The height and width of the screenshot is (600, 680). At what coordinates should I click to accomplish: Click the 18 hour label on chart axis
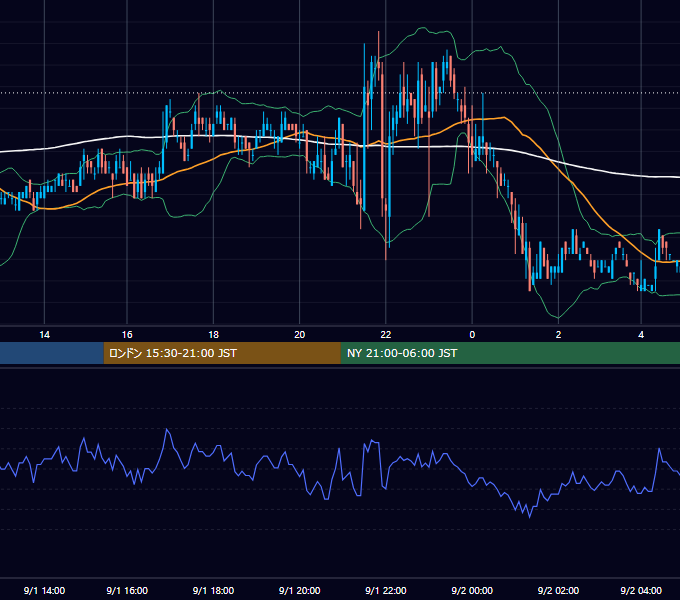[x=213, y=335]
